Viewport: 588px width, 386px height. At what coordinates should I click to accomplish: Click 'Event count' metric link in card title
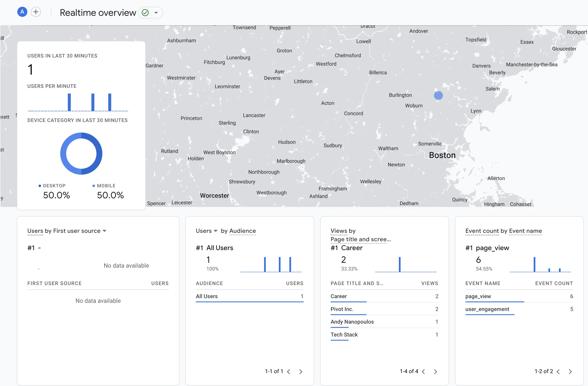pyautogui.click(x=482, y=231)
